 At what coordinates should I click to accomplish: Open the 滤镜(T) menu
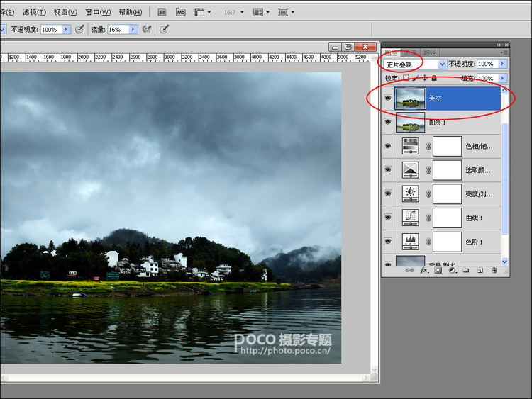pos(34,12)
